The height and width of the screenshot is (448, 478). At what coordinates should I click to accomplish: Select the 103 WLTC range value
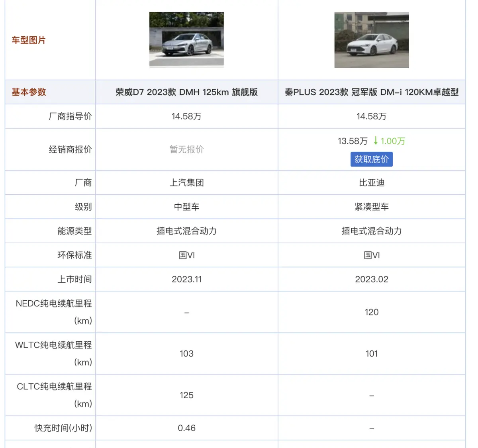[x=186, y=354]
